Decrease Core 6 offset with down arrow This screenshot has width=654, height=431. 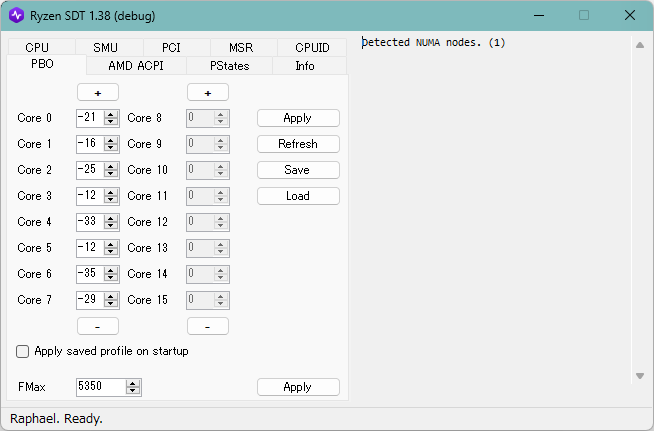coord(111,278)
